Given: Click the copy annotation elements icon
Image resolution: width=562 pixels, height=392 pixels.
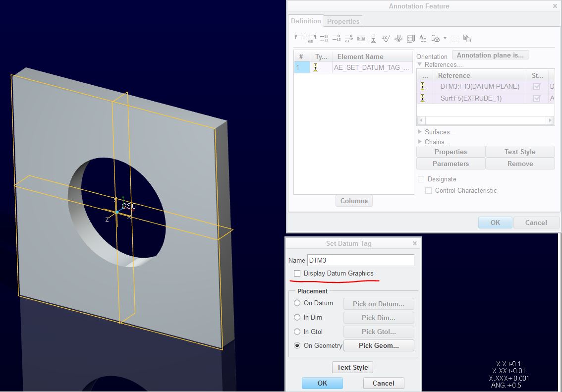Looking at the screenshot, I should 467,38.
